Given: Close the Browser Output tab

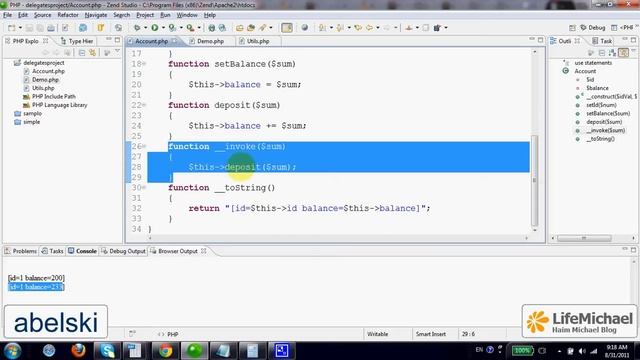Looking at the screenshot, I should point(203,251).
